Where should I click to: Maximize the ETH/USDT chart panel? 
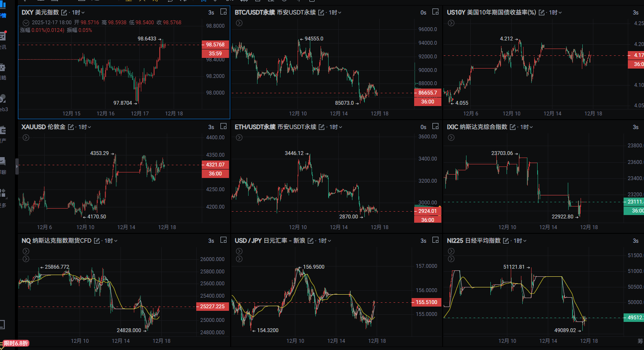click(435, 126)
